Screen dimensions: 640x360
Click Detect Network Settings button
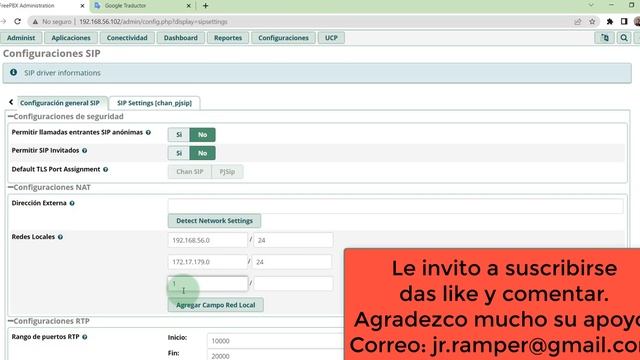(214, 221)
